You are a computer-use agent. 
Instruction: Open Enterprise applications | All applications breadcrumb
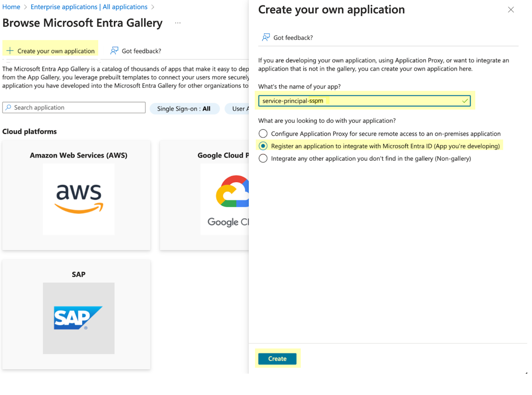[x=89, y=7]
